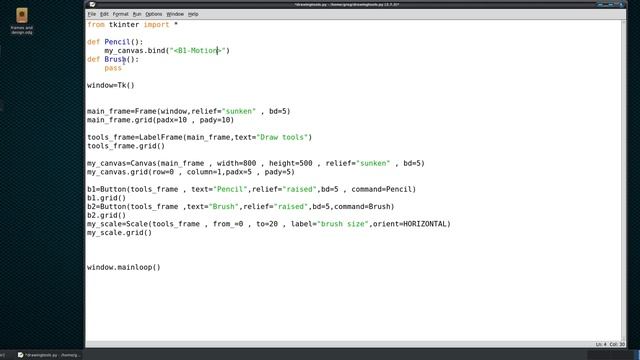Screen dimensions: 640x360
Task: Open the File menu
Action: (92, 14)
